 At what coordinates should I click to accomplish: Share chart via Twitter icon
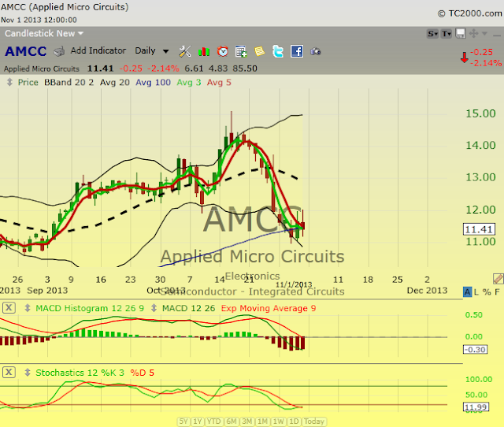pyautogui.click(x=278, y=51)
